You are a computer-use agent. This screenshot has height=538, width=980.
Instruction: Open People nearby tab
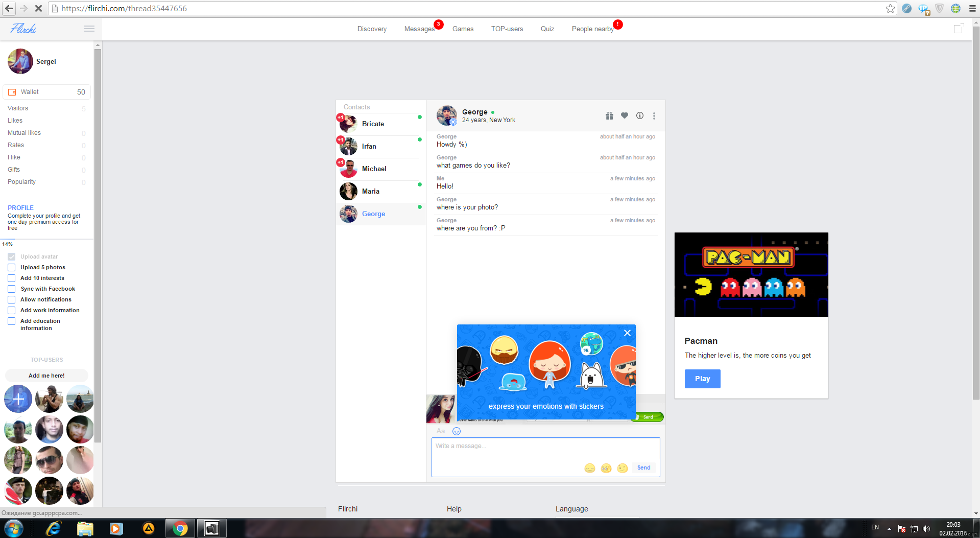click(592, 29)
